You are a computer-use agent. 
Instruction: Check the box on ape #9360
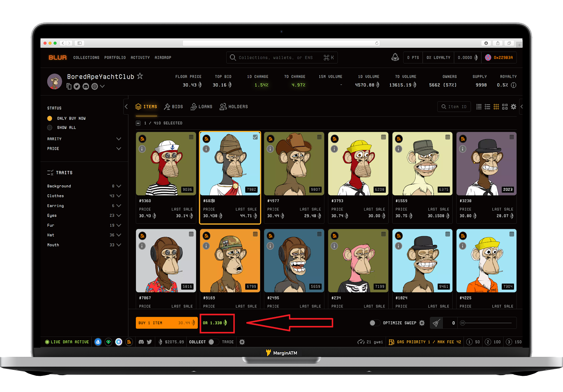[191, 137]
